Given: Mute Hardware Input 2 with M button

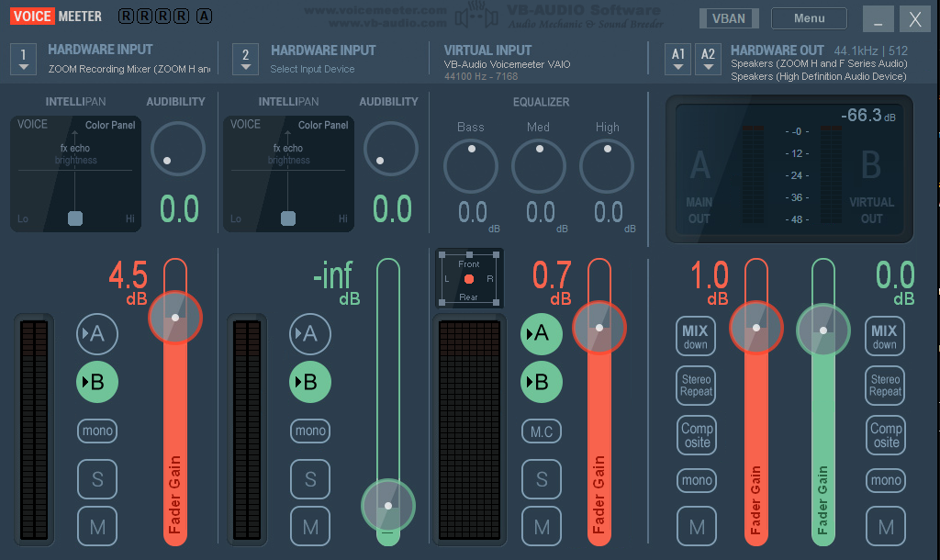Looking at the screenshot, I should point(310,526).
